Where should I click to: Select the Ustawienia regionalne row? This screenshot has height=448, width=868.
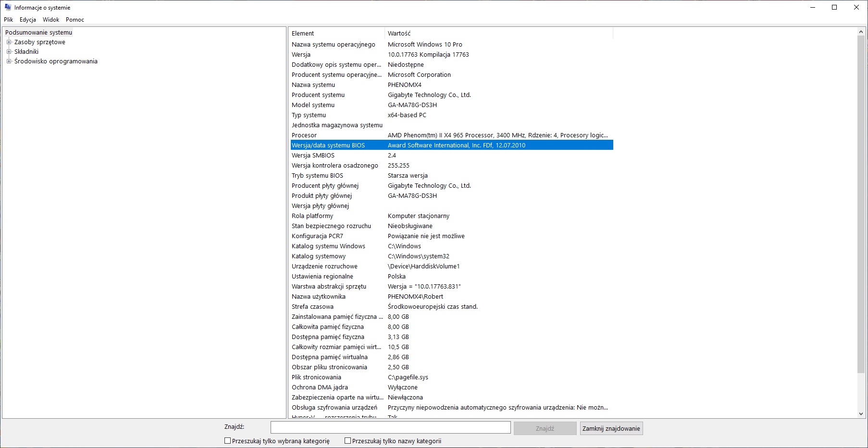point(452,277)
